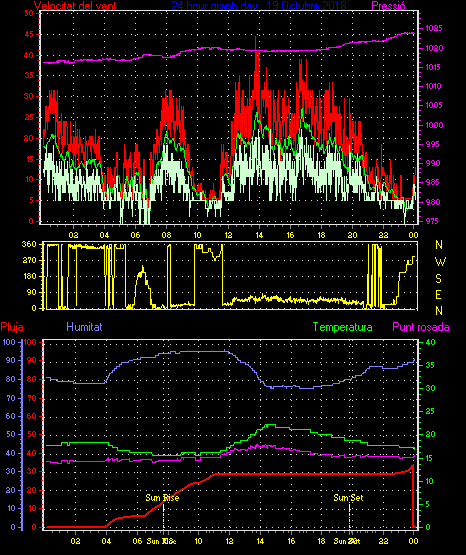
Task: Click the "980" pressure axis value
Action: pos(433,202)
